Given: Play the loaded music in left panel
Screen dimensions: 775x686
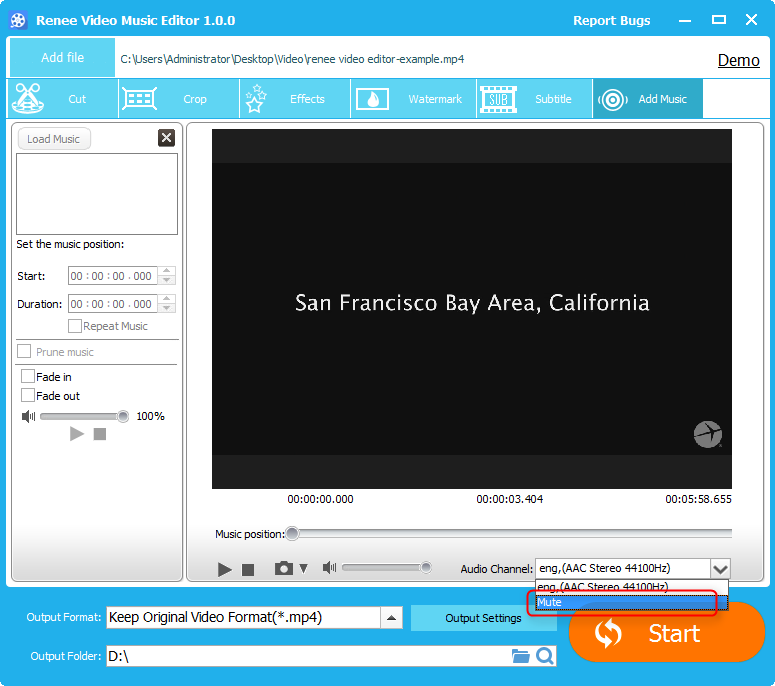Looking at the screenshot, I should pyautogui.click(x=77, y=434).
